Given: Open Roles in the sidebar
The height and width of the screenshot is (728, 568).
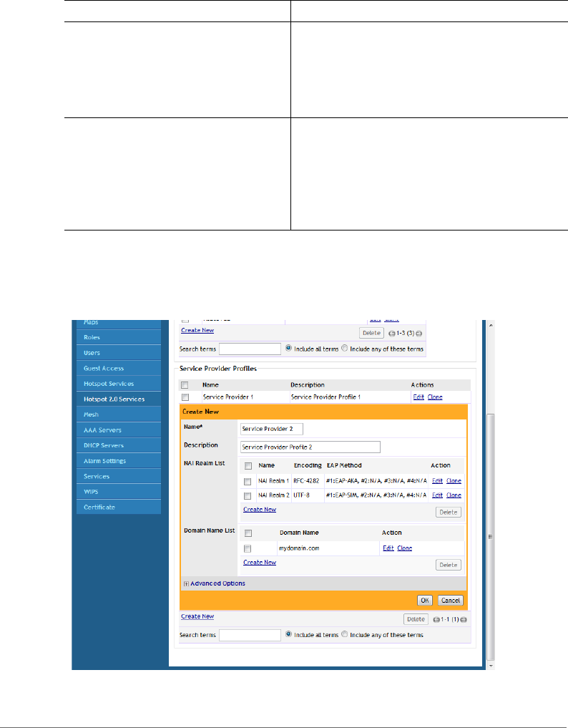Looking at the screenshot, I should [119, 338].
